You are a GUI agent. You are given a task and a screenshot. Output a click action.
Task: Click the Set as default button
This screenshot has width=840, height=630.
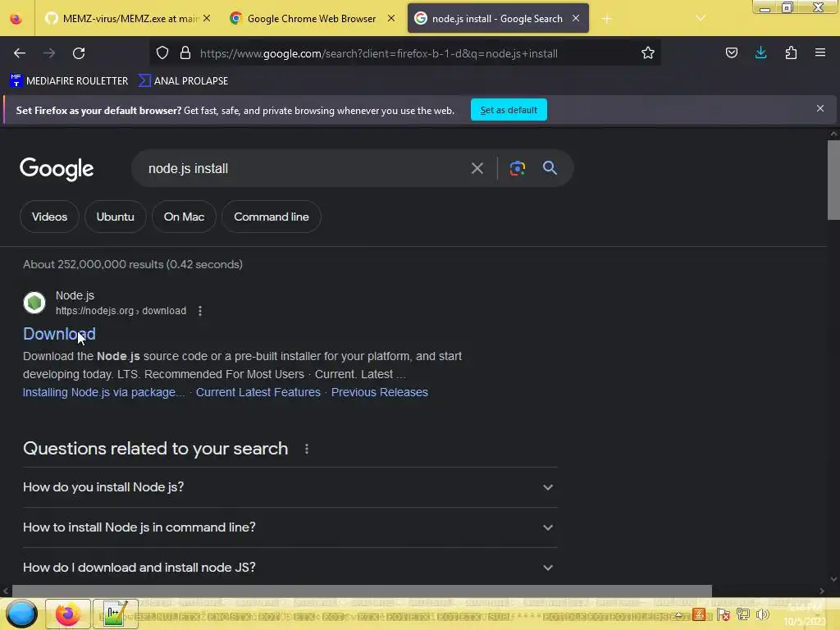(509, 110)
